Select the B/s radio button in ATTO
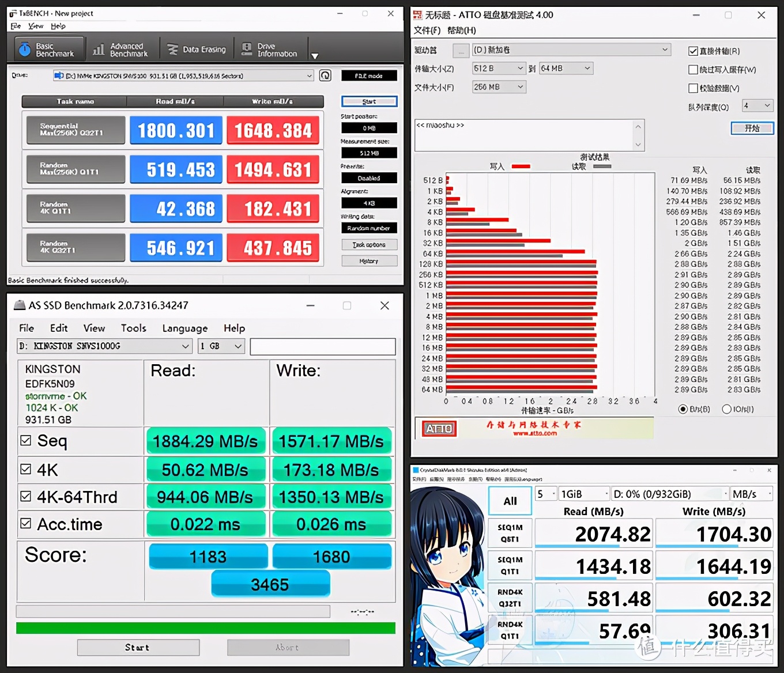The image size is (784, 673). coord(683,409)
